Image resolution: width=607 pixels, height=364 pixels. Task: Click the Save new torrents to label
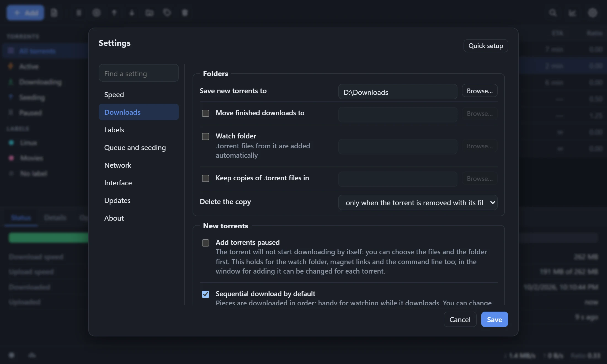tap(233, 91)
